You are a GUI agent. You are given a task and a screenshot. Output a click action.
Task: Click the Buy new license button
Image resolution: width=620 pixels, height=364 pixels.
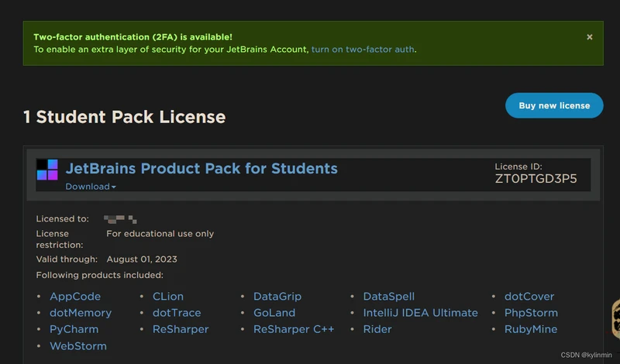(x=554, y=105)
